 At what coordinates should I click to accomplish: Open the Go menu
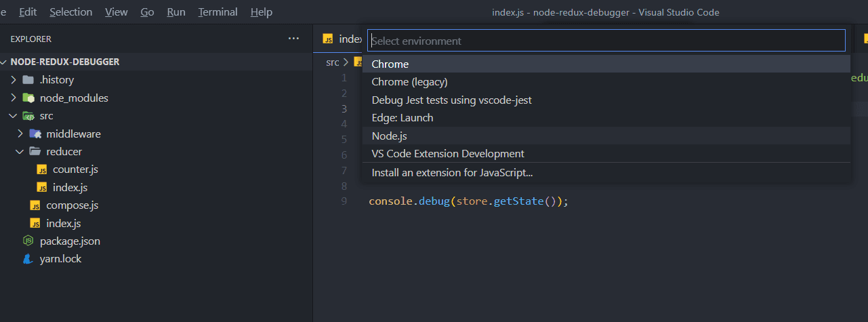[x=147, y=12]
